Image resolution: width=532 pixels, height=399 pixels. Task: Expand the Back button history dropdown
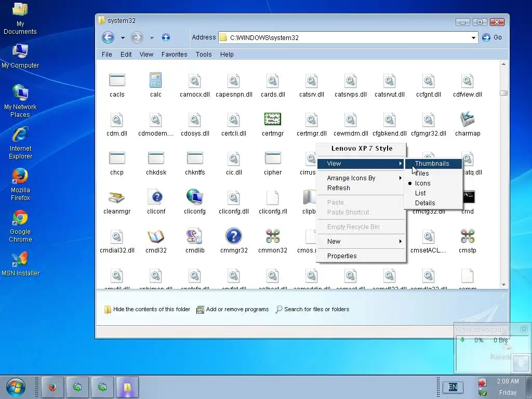click(x=123, y=37)
